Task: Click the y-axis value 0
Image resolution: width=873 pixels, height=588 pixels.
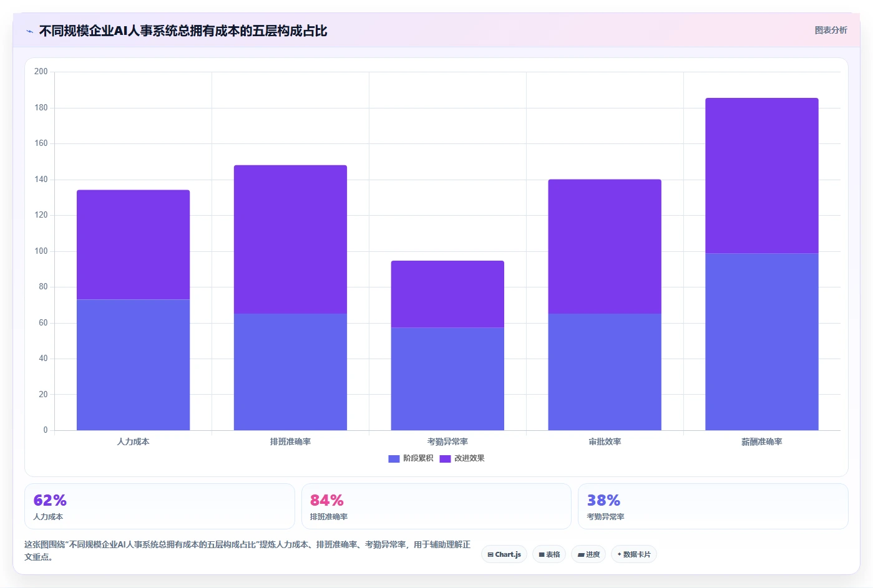Action: click(46, 430)
